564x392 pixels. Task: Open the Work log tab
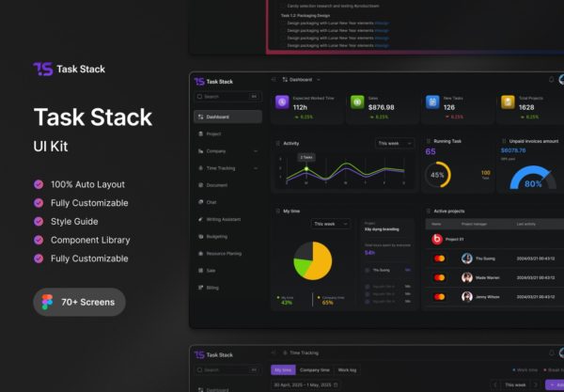(x=347, y=370)
